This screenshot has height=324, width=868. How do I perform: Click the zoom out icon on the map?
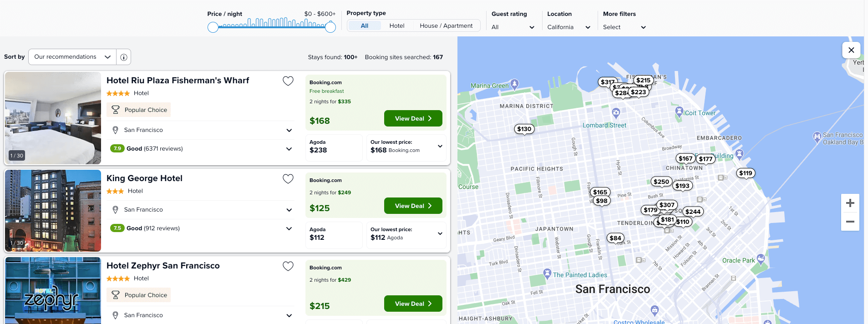point(850,222)
